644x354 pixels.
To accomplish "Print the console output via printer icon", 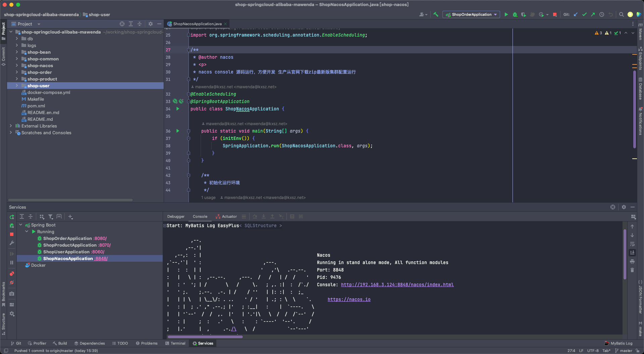I will point(632,261).
